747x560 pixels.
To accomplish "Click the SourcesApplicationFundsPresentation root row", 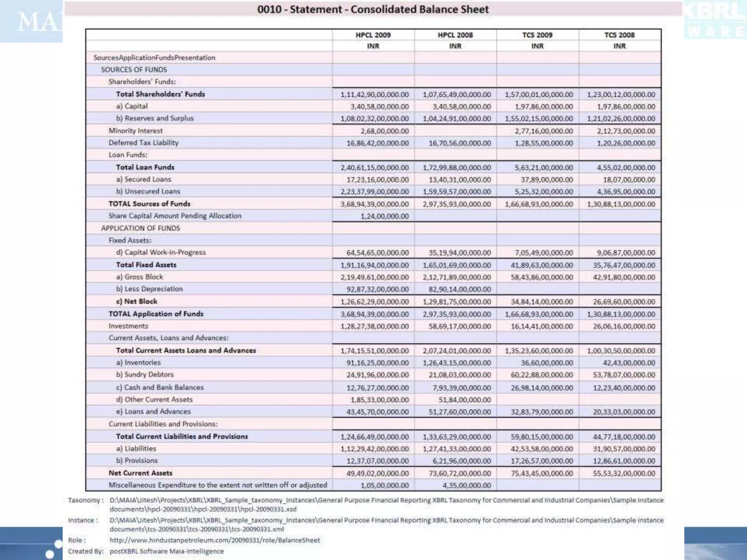I will tap(154, 58).
